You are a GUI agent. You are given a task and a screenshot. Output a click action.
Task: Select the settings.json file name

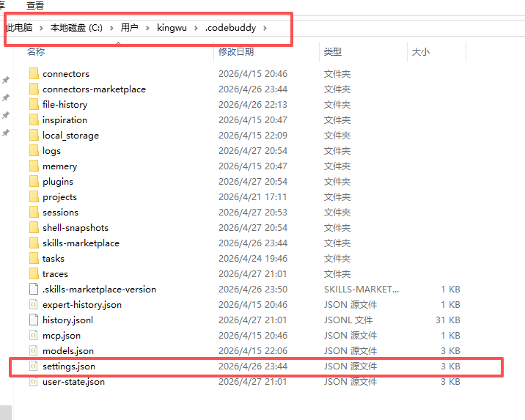click(x=69, y=366)
